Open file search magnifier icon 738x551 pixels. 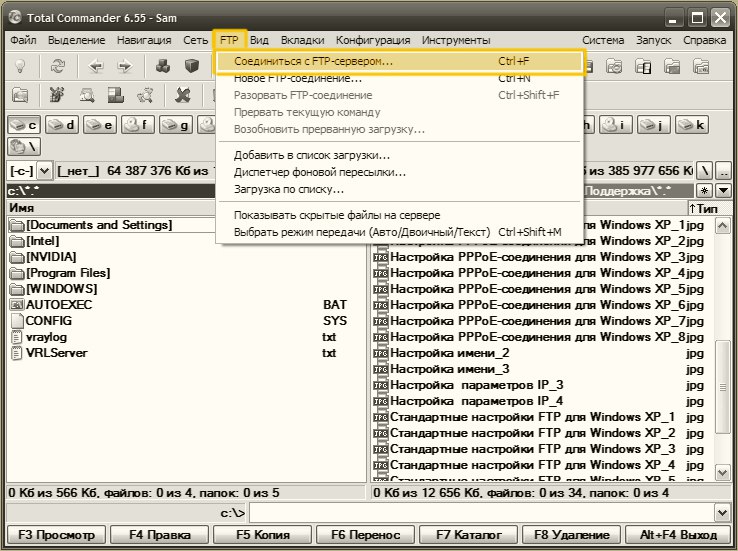87,96
